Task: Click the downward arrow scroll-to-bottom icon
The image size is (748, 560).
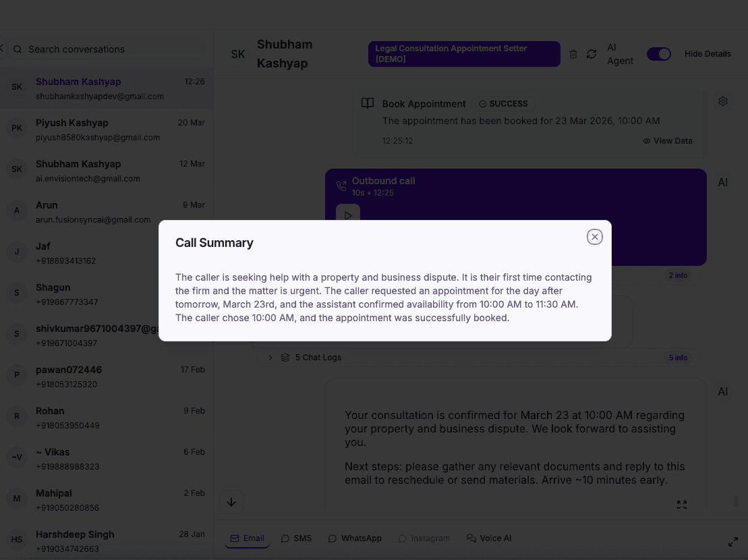Action: pos(231,502)
